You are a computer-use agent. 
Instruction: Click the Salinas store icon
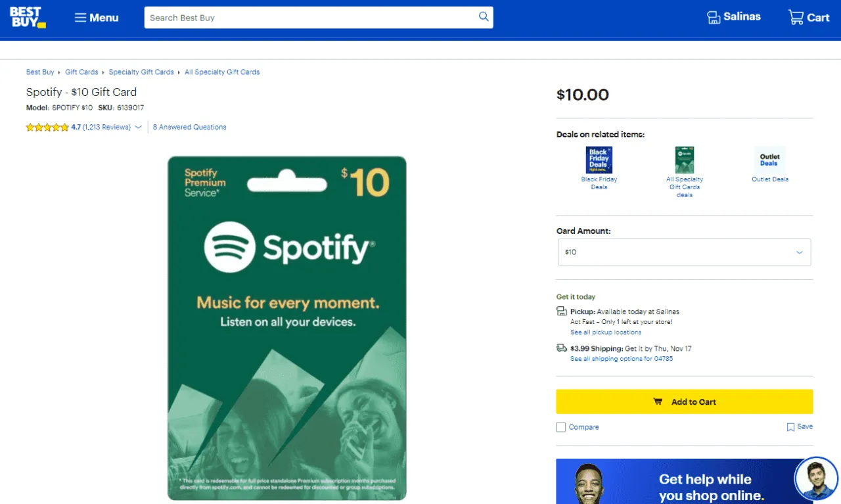714,17
